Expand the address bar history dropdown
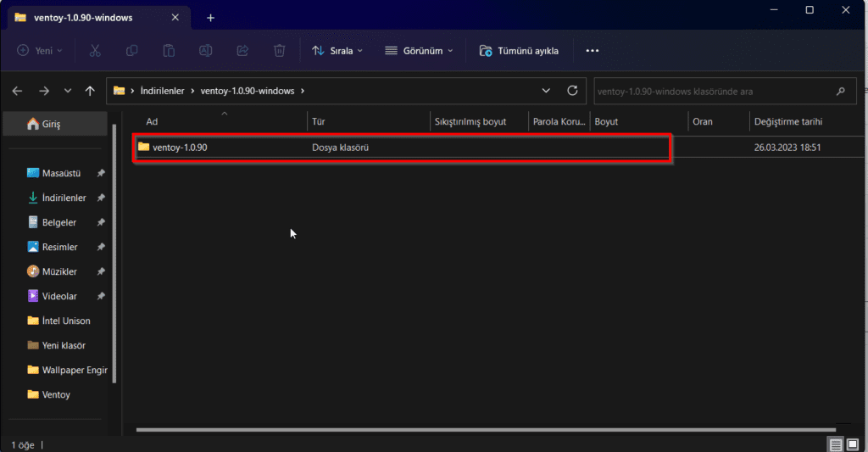868x452 pixels. click(546, 91)
